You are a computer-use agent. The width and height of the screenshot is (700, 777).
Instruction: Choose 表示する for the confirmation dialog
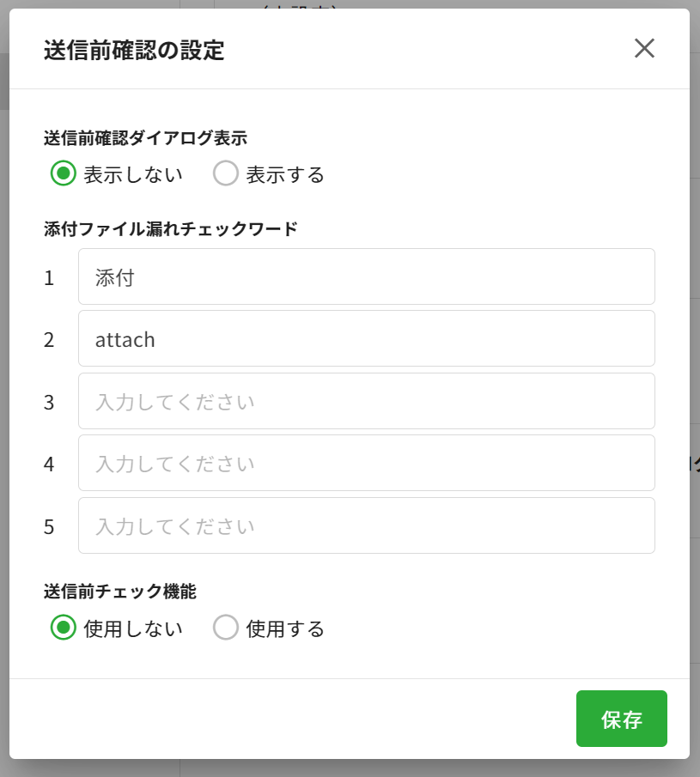click(x=226, y=174)
